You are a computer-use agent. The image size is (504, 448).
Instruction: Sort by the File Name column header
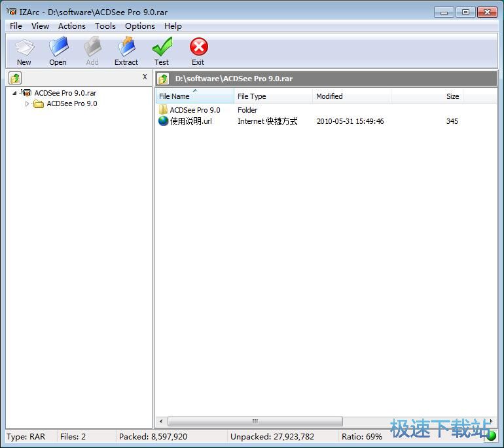(194, 96)
